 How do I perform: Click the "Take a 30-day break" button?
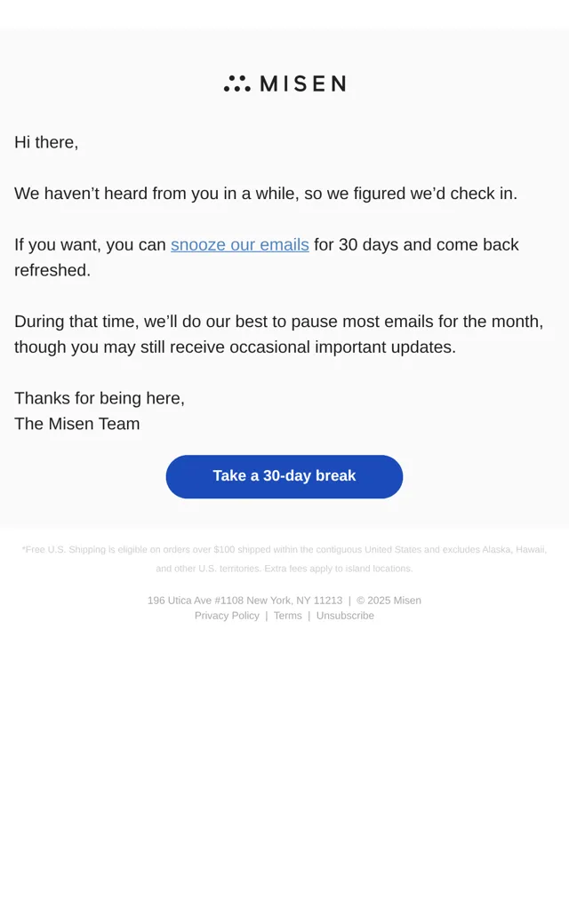[x=284, y=476]
